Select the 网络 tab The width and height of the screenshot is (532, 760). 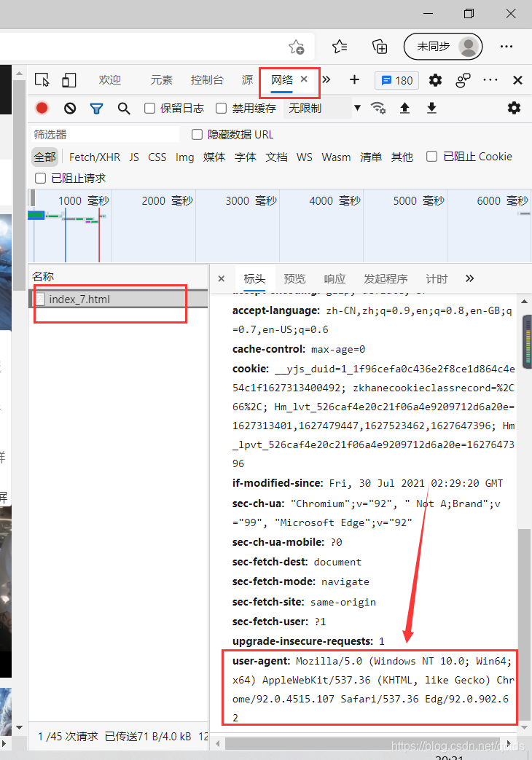point(282,79)
